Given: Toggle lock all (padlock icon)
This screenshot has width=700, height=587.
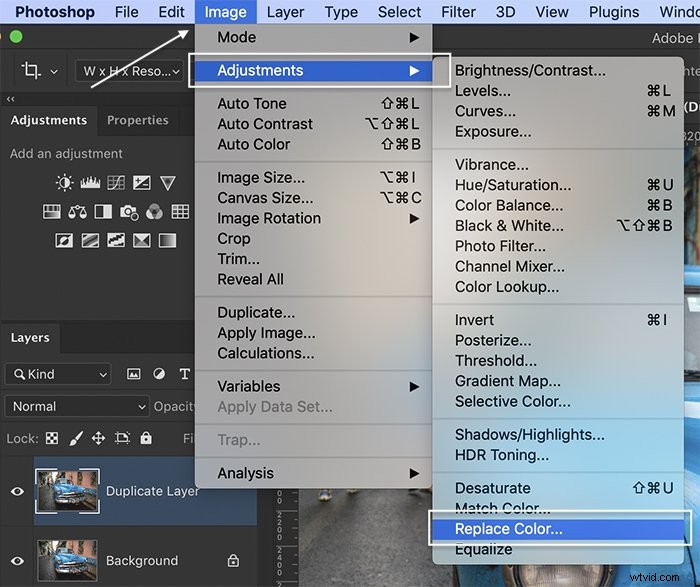Looking at the screenshot, I should click(x=146, y=438).
